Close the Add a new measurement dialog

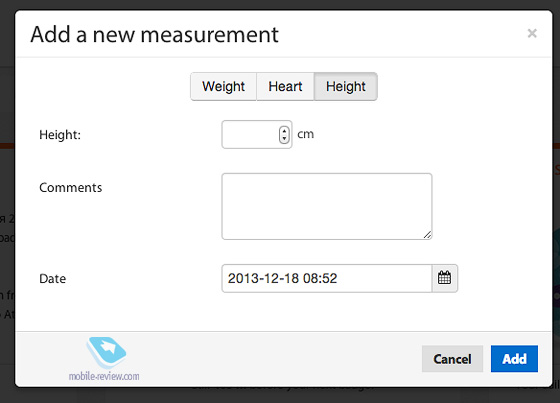(532, 33)
